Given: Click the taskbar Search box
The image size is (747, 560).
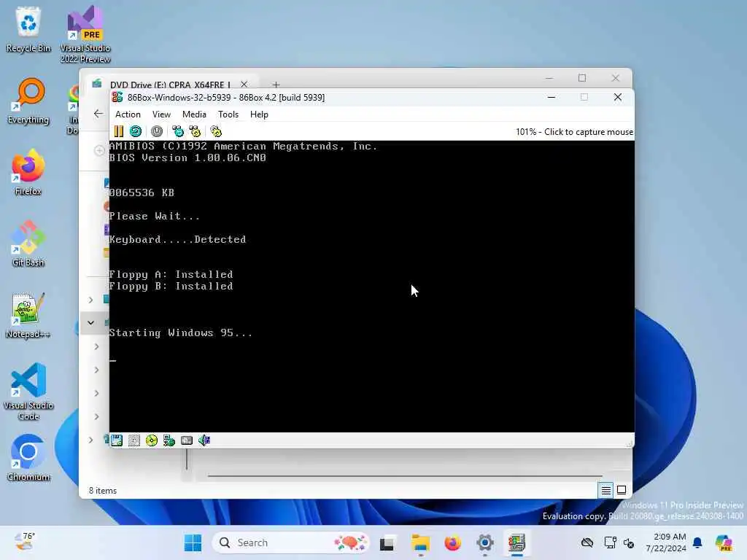Looking at the screenshot, I should 290,542.
